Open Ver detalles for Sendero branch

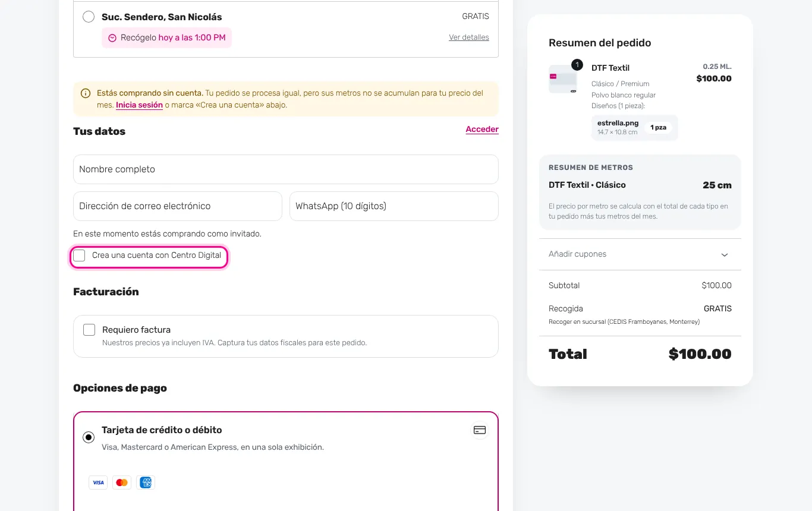click(x=469, y=37)
